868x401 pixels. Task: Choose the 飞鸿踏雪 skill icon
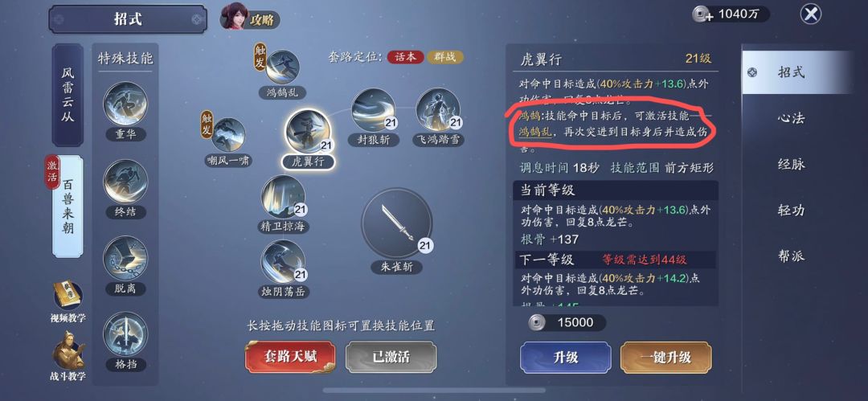click(x=438, y=110)
